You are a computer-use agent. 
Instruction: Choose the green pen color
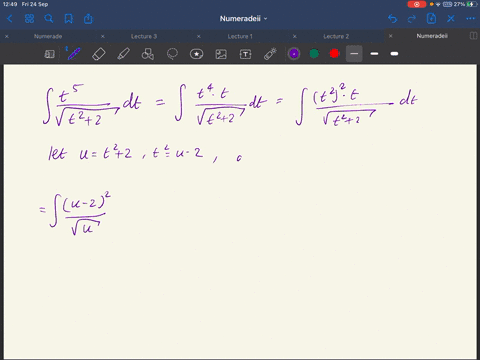tap(314, 54)
